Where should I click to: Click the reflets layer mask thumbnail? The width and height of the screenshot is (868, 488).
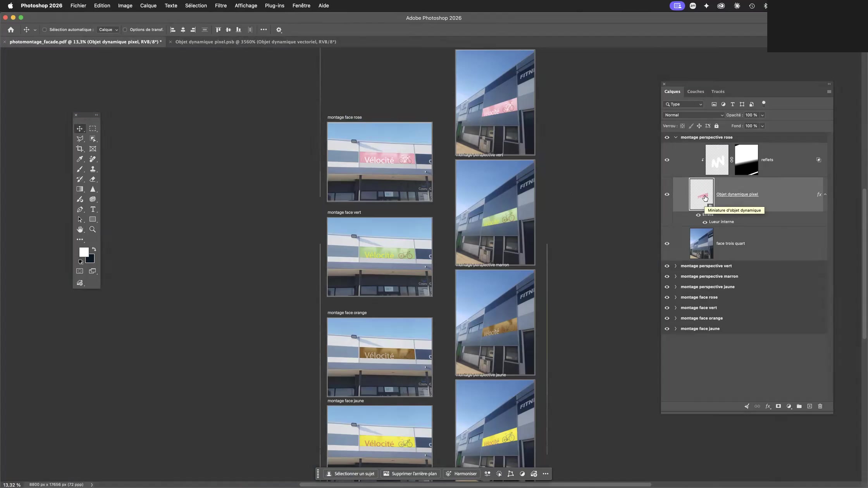746,160
